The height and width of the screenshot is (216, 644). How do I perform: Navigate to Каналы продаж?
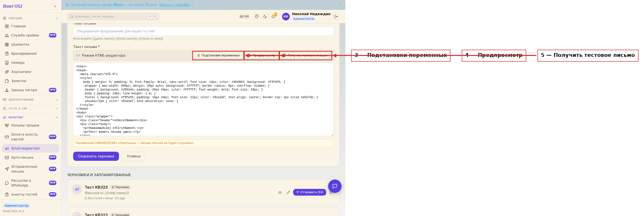click(x=30, y=125)
